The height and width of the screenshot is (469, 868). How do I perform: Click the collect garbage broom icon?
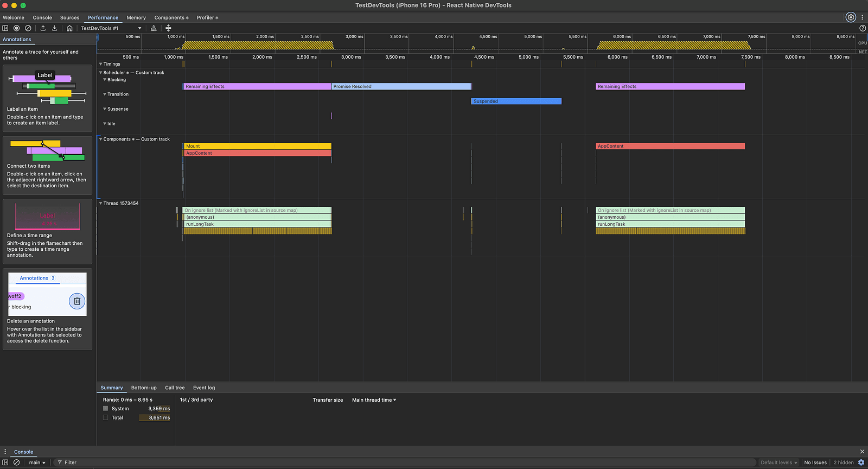[154, 28]
